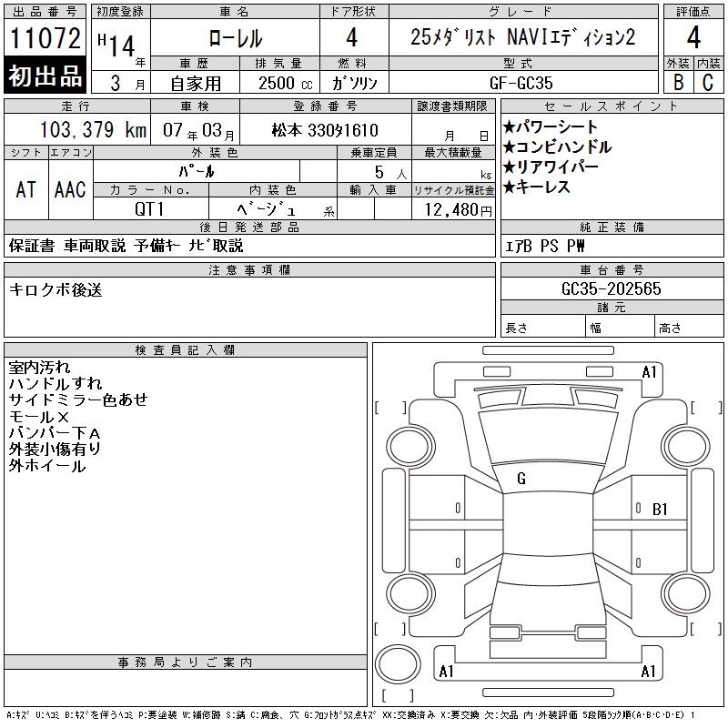Click the overall score 4 under 評価点
Screen dimensions: 728x728
coord(693,37)
